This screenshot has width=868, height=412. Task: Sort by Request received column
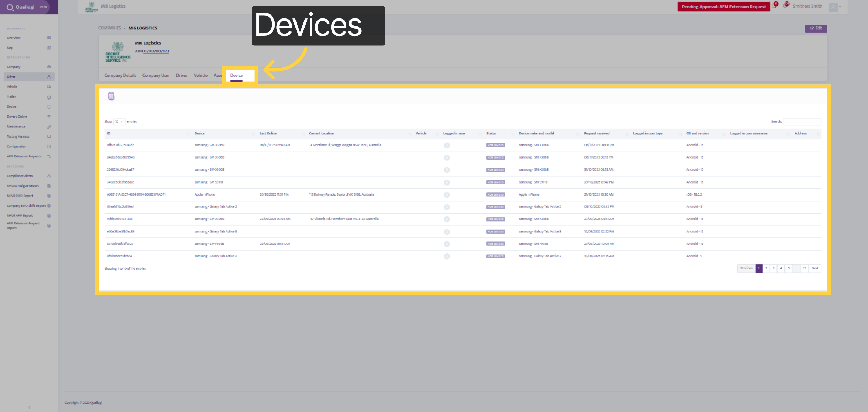tap(606, 134)
